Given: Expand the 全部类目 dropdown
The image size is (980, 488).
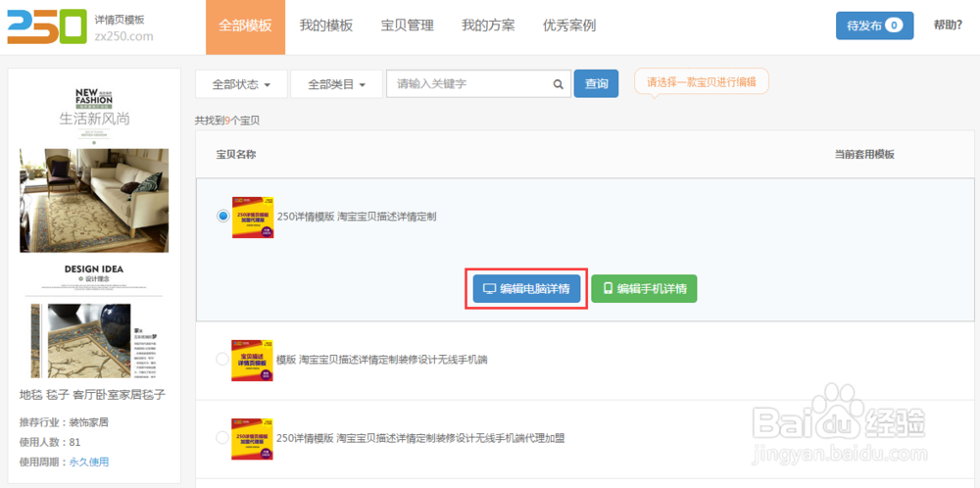Looking at the screenshot, I should pos(336,84).
